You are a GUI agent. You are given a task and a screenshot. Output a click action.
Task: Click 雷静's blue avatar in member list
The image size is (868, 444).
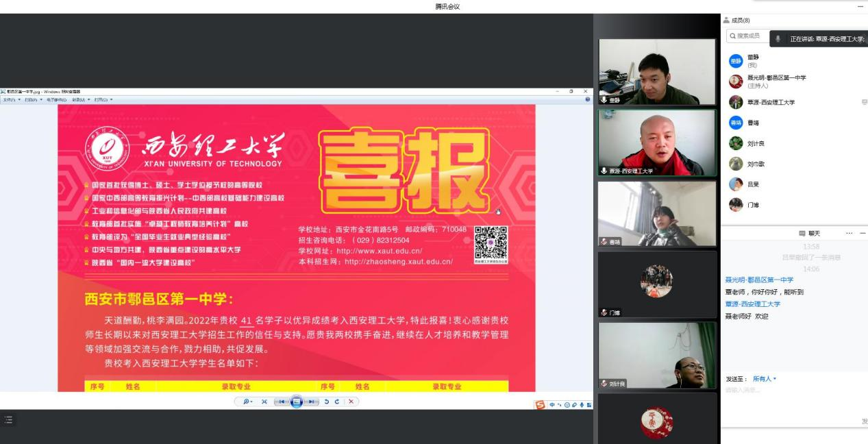[736, 61]
